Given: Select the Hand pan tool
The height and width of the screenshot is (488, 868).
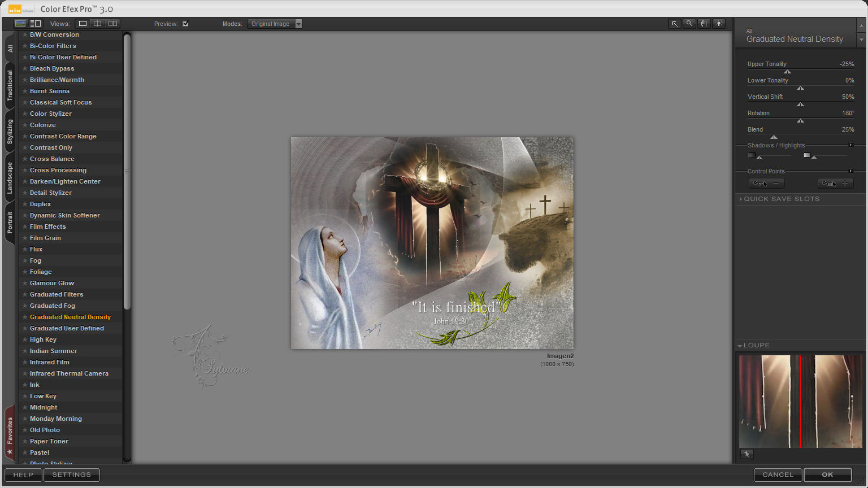Looking at the screenshot, I should 704,24.
